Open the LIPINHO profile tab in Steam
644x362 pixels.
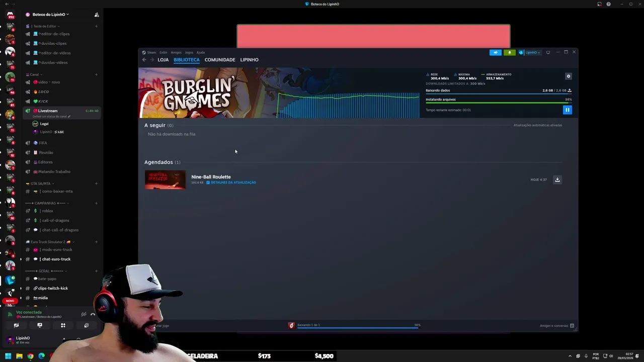[249, 60]
